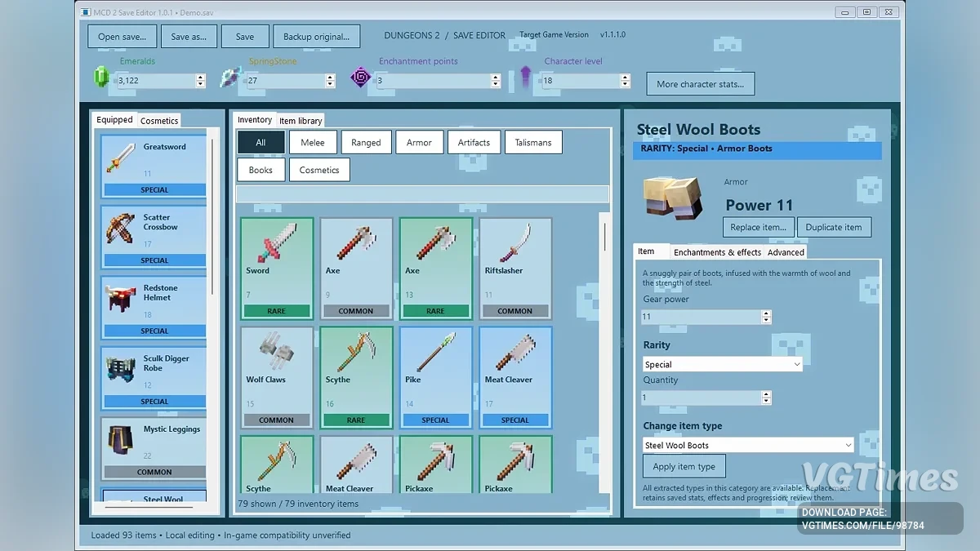
Task: Filter inventory by Artifacts
Action: point(474,142)
